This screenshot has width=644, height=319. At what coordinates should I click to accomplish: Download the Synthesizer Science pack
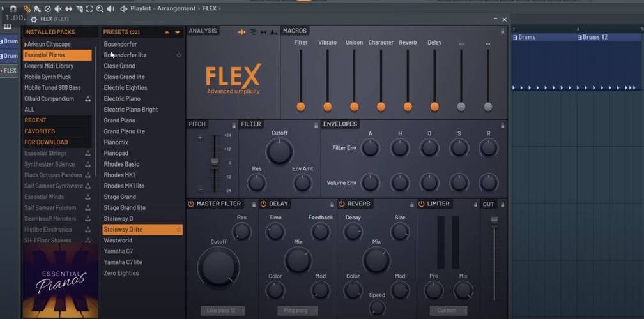[x=88, y=164]
